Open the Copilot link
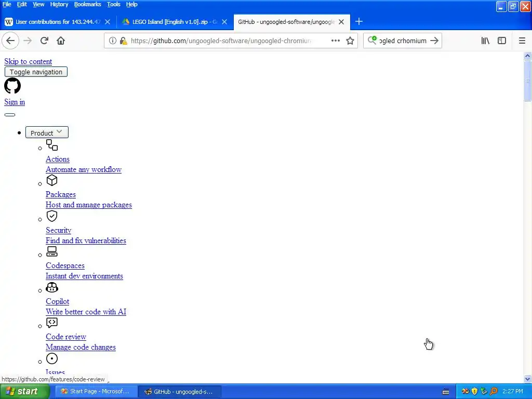532x399 pixels. coord(57,301)
